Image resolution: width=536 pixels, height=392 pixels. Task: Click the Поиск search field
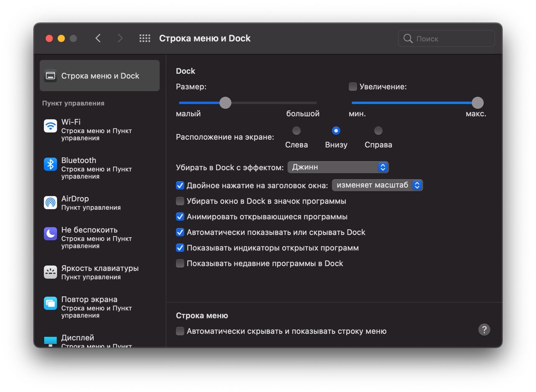point(446,38)
